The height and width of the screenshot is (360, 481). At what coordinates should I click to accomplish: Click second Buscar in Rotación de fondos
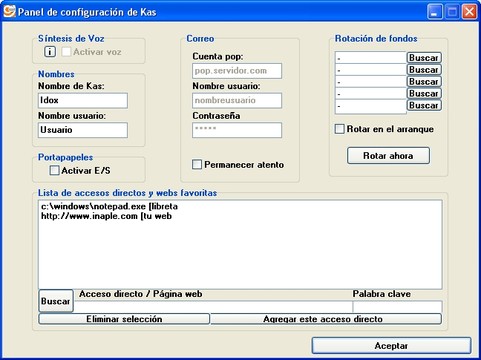(x=424, y=70)
